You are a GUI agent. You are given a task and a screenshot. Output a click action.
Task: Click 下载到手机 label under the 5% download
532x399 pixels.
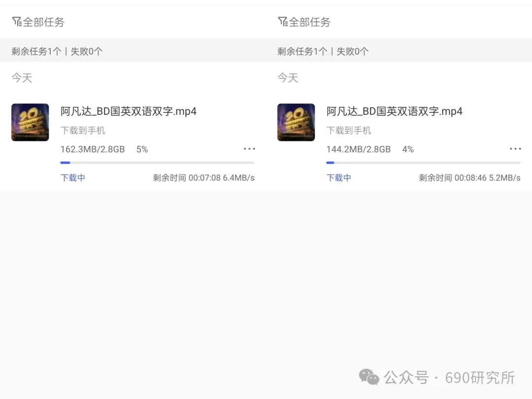(83, 131)
